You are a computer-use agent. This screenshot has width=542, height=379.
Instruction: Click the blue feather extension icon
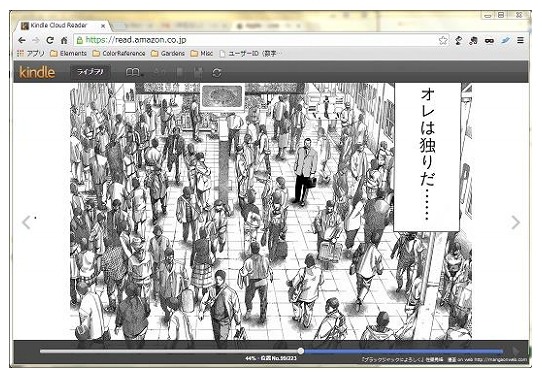click(505, 40)
